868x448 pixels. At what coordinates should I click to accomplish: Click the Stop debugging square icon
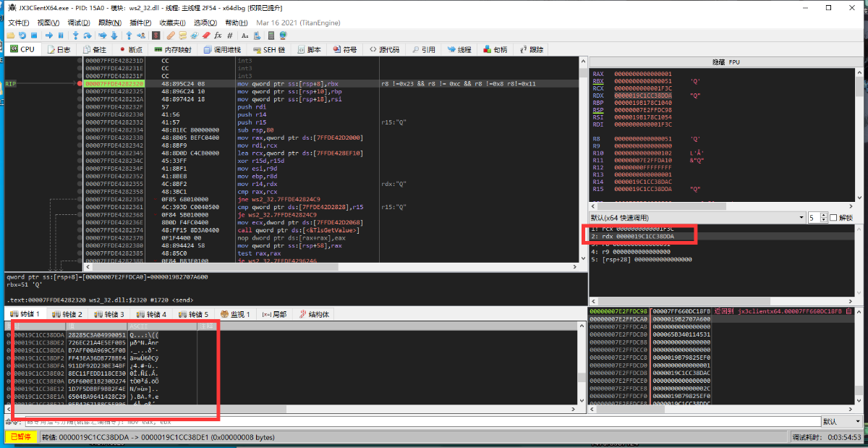click(34, 35)
